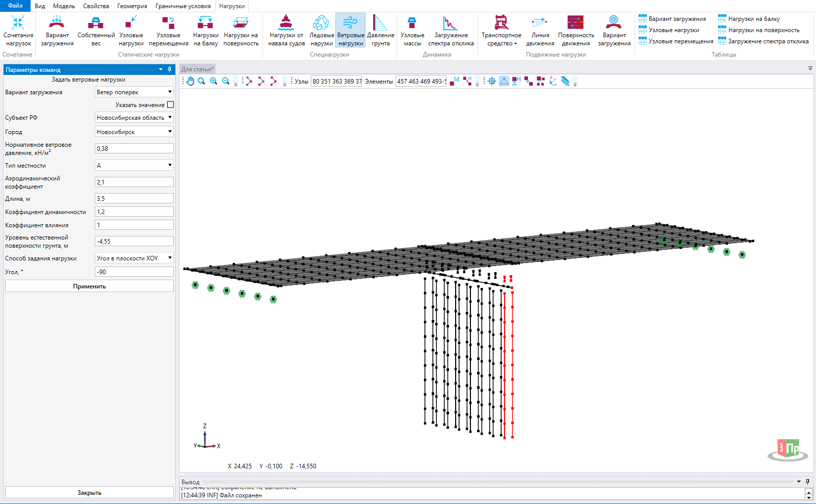Open Линия движения tool
This screenshot has height=504, width=816.
[x=540, y=31]
